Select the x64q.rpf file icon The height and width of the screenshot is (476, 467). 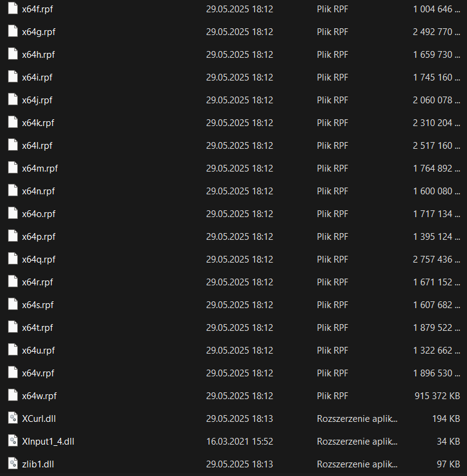pos(13,259)
